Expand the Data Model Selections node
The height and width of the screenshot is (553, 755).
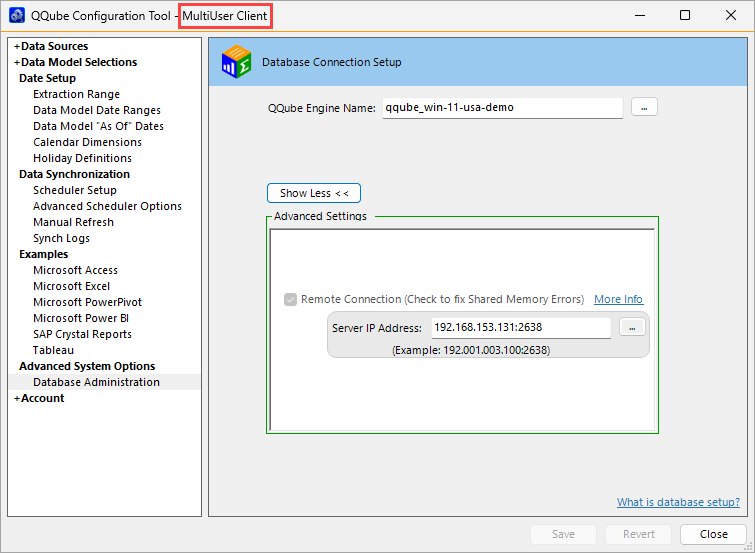click(17, 62)
